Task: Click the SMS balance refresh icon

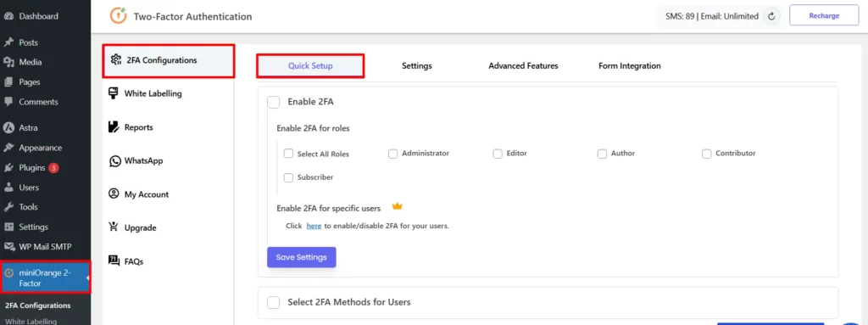Action: point(771,16)
